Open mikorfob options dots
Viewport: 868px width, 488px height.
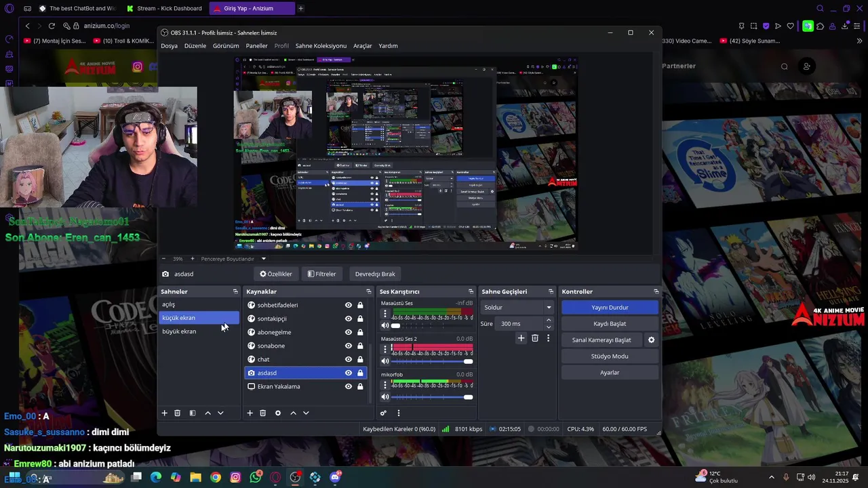click(x=385, y=386)
